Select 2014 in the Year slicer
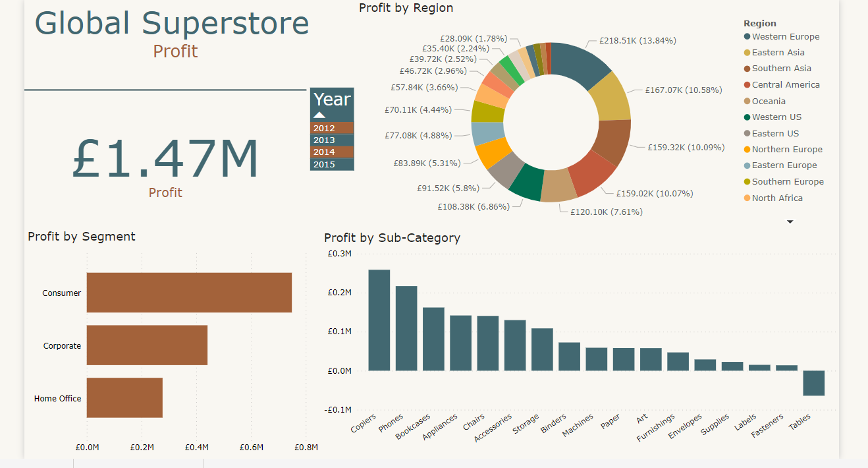Image resolution: width=868 pixels, height=468 pixels. click(x=332, y=152)
